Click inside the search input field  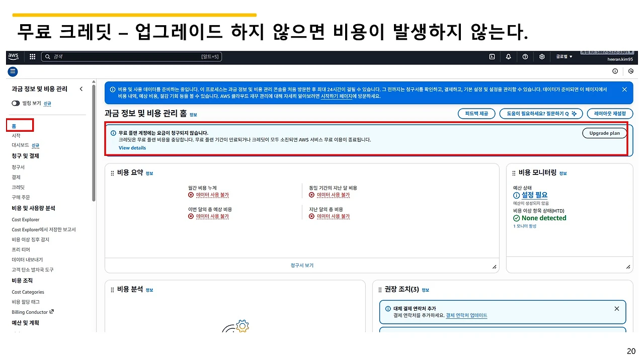131,56
